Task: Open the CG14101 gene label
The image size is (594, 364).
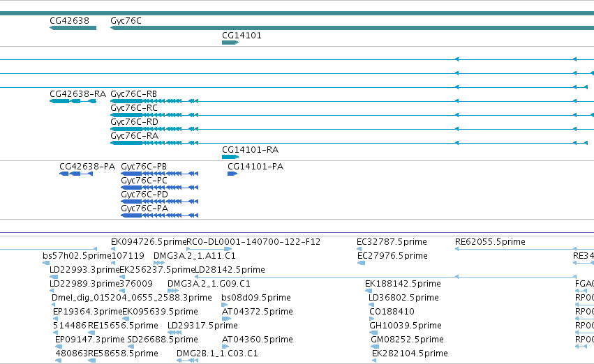Action: (x=242, y=36)
